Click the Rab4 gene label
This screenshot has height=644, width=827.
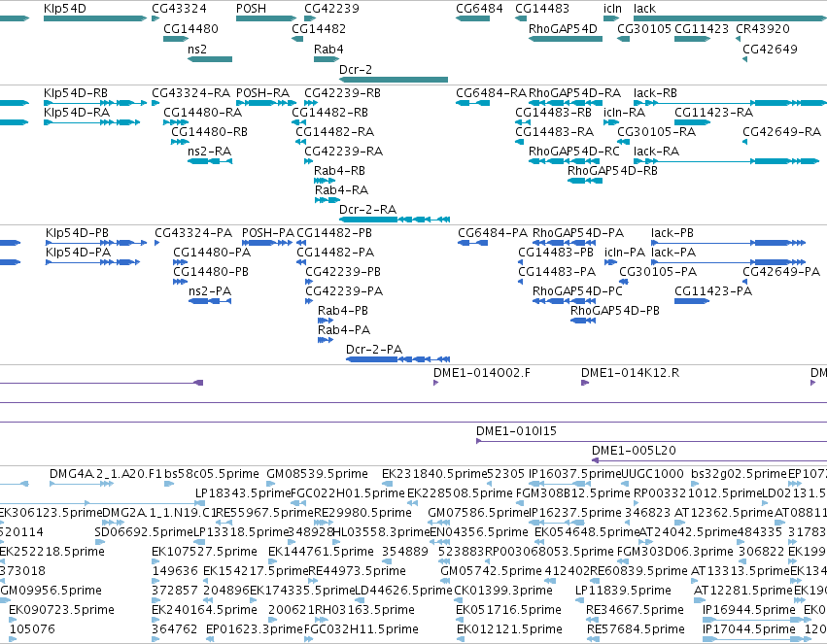[328, 49]
